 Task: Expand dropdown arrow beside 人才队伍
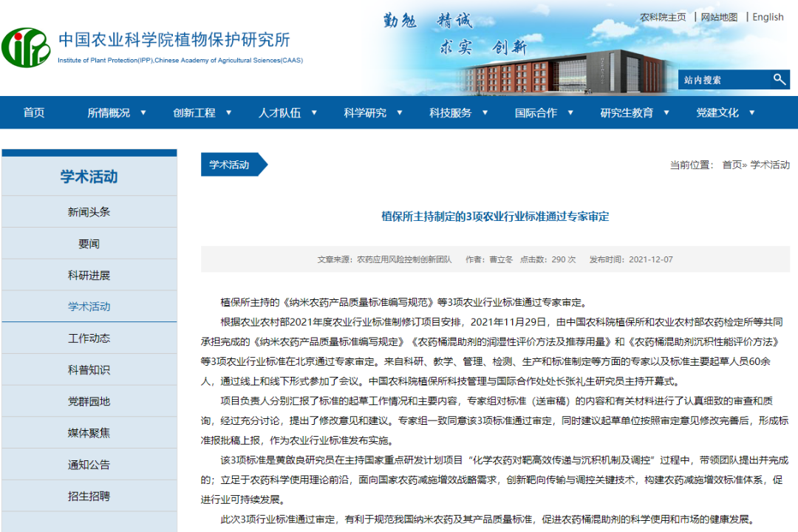314,112
